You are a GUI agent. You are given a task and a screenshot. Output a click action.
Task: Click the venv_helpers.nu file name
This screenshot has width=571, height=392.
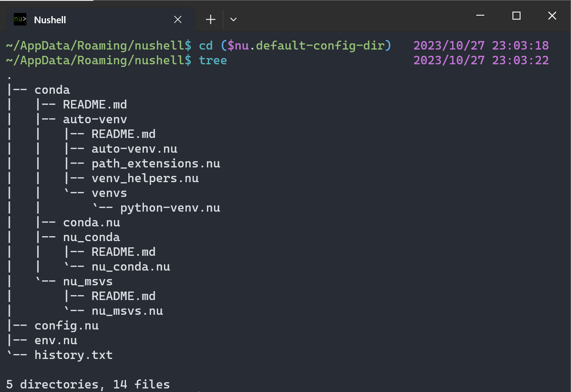(x=145, y=178)
